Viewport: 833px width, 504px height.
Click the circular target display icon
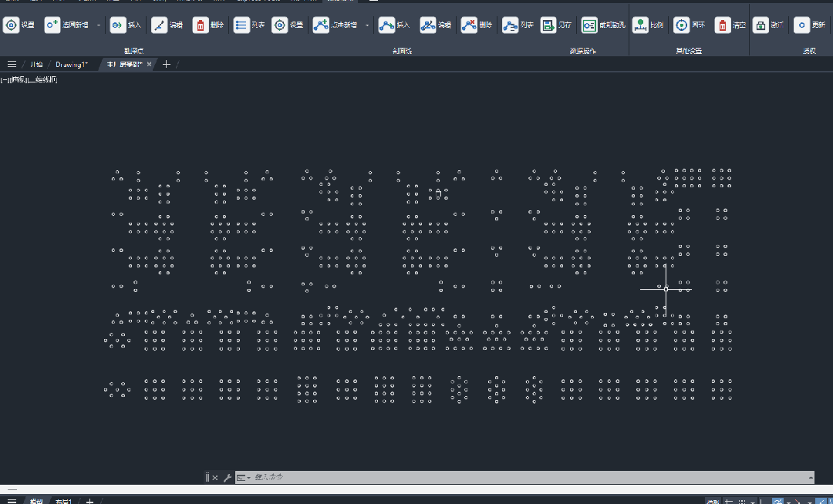pyautogui.click(x=682, y=25)
